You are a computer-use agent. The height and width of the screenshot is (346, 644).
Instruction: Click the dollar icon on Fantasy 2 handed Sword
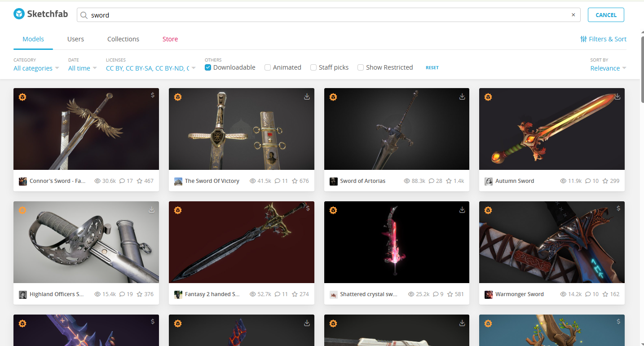(x=308, y=208)
